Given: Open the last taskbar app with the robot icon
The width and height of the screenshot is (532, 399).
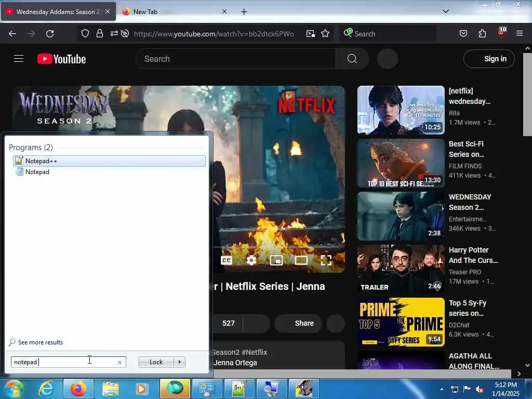Looking at the screenshot, I should point(303,389).
